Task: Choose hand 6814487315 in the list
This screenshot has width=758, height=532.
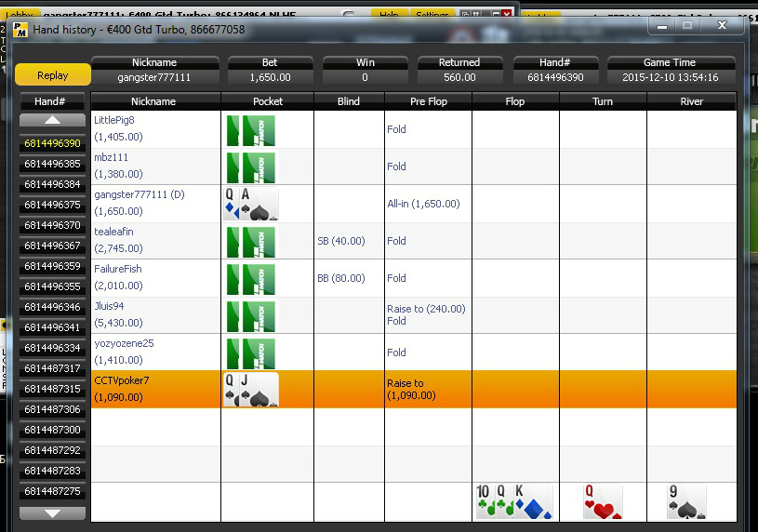Action: point(53,389)
